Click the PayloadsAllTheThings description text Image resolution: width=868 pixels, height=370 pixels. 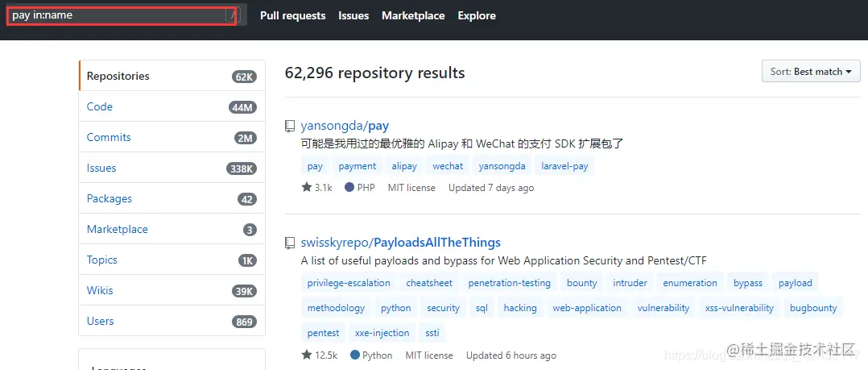[504, 260]
